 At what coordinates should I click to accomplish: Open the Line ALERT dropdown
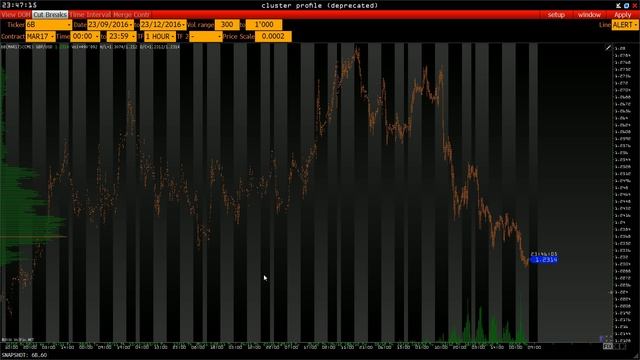pyautogui.click(x=625, y=25)
